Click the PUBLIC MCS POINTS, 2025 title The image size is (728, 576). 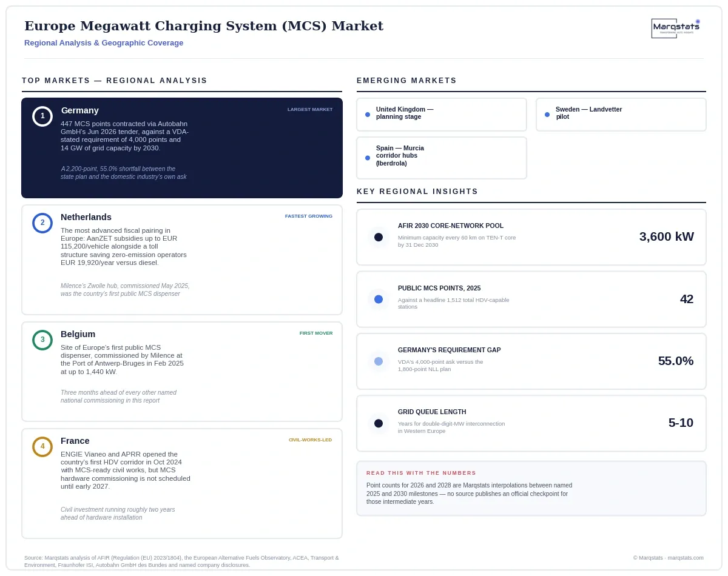pos(439,288)
